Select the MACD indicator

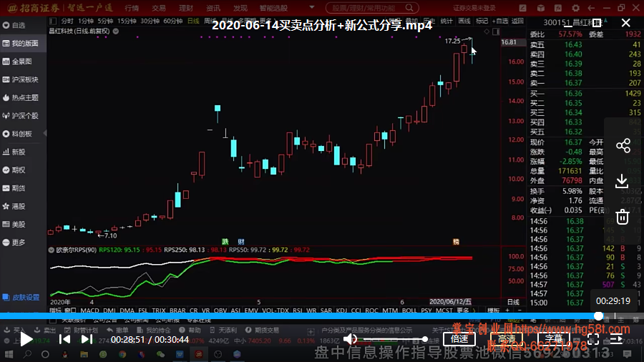[x=89, y=310]
